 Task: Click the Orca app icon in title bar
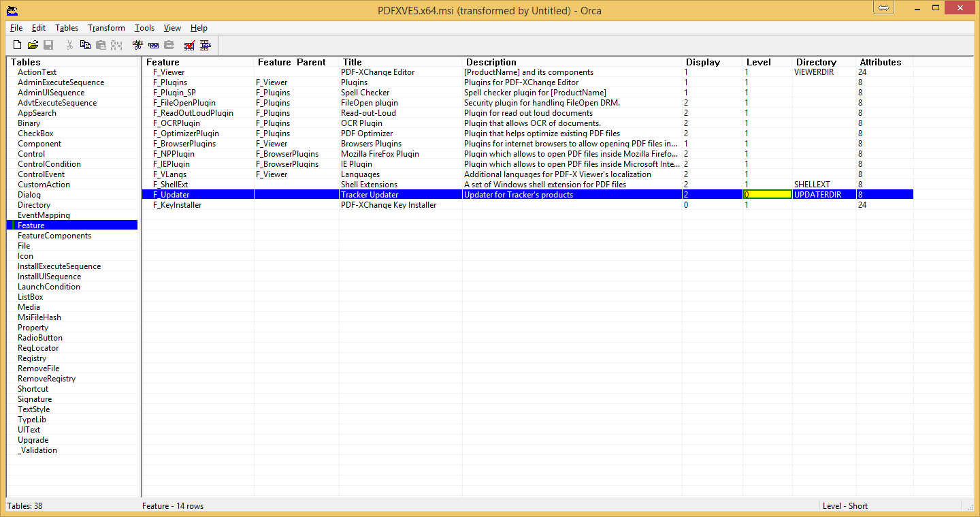12,10
